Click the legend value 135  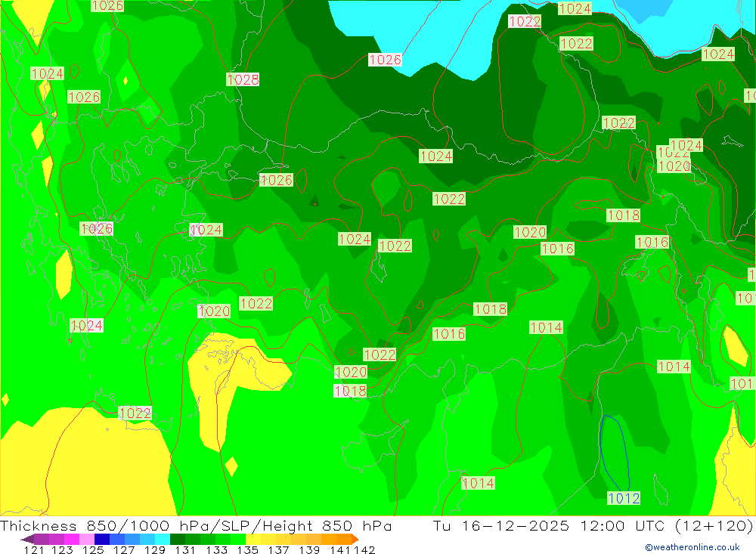(247, 549)
